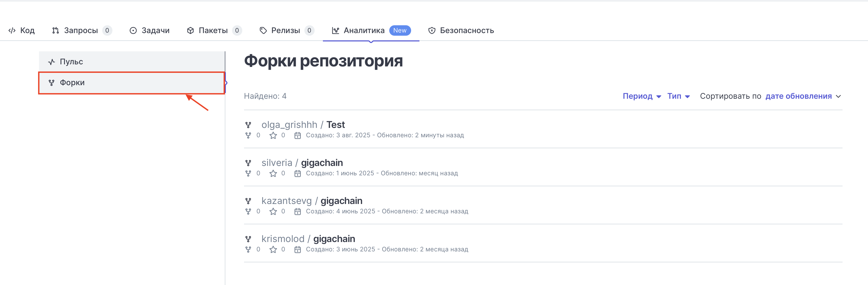Click the Пакеты counter badge showing 0
Image resolution: width=868 pixels, height=285 pixels.
click(x=237, y=30)
